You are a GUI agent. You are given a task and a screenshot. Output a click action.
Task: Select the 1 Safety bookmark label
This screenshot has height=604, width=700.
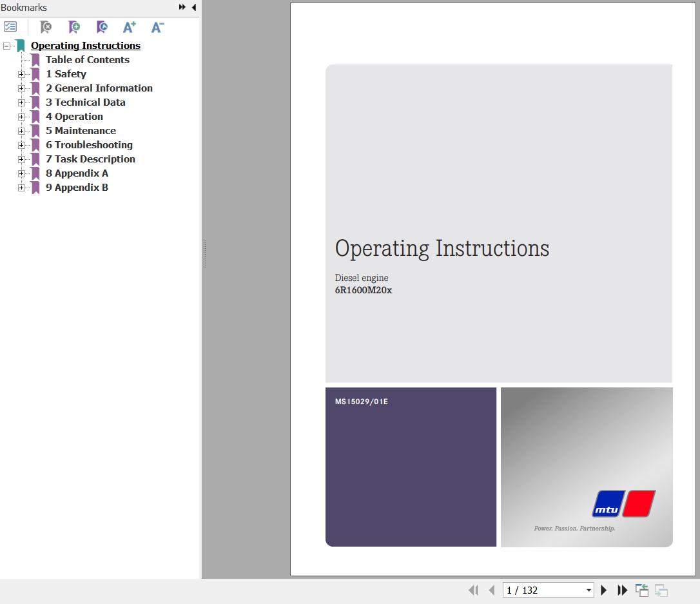point(66,74)
